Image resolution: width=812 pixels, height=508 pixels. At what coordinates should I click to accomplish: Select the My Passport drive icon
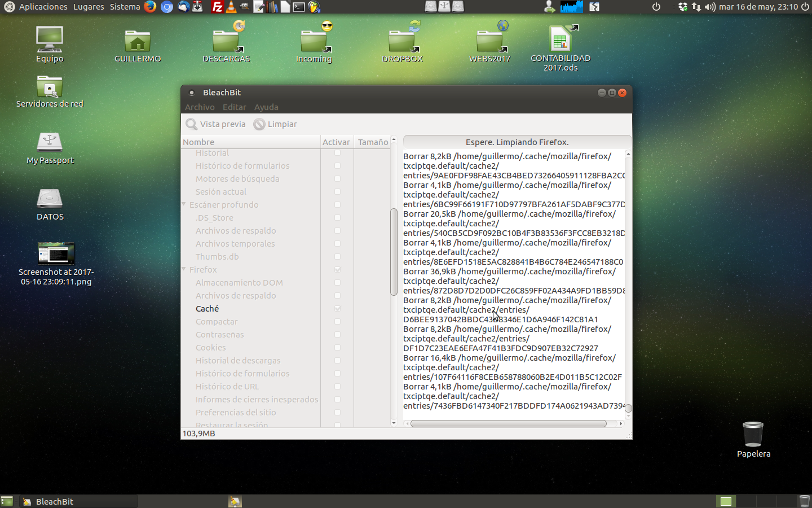[x=50, y=148]
